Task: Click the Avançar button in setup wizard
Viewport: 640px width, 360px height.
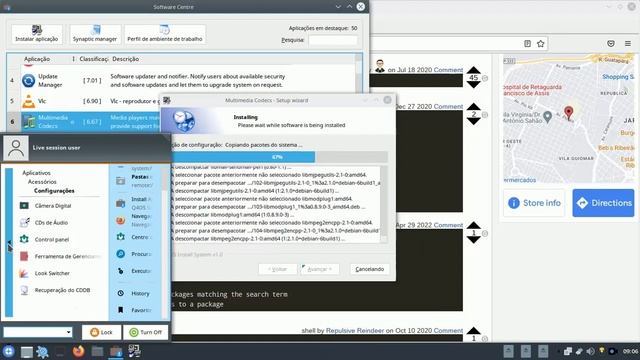Action: (x=320, y=269)
